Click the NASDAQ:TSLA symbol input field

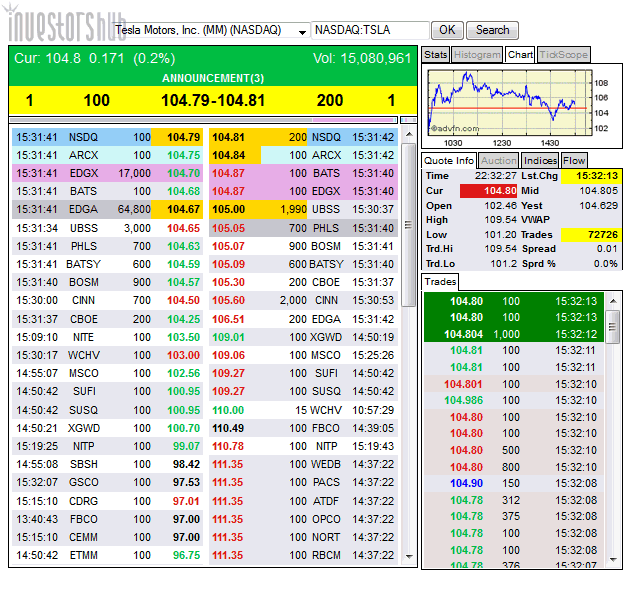(x=371, y=30)
